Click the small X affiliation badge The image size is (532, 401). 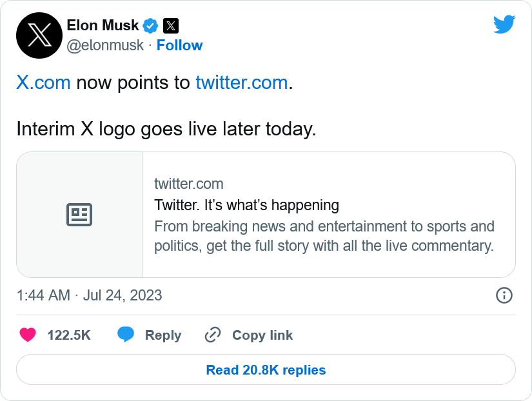tap(170, 26)
